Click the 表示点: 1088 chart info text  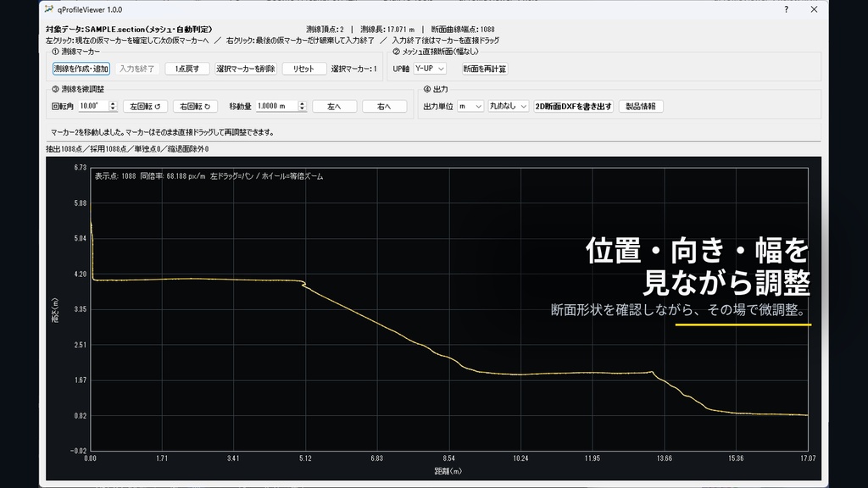click(x=115, y=176)
